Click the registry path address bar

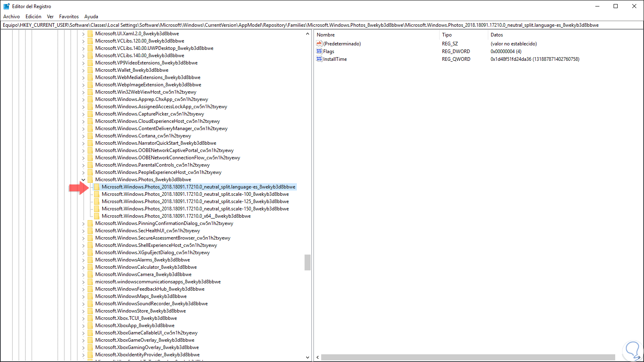(322, 25)
